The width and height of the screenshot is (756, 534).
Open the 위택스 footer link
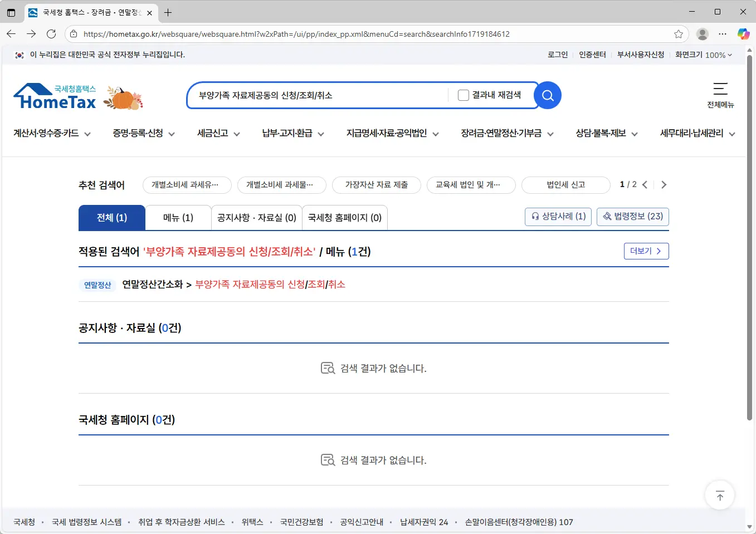click(x=252, y=522)
